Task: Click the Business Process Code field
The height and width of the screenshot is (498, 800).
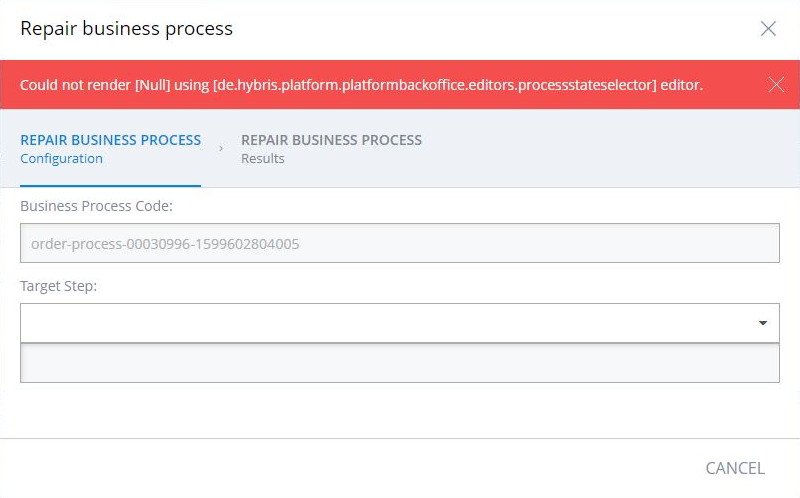Action: point(400,243)
